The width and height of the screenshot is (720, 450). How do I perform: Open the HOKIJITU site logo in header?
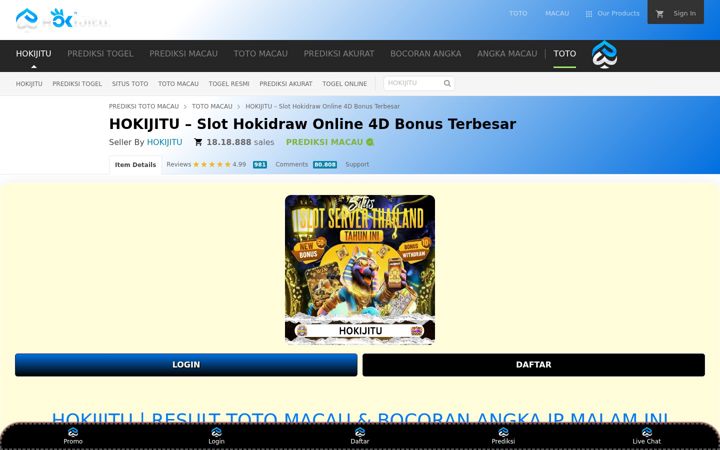tap(62, 20)
